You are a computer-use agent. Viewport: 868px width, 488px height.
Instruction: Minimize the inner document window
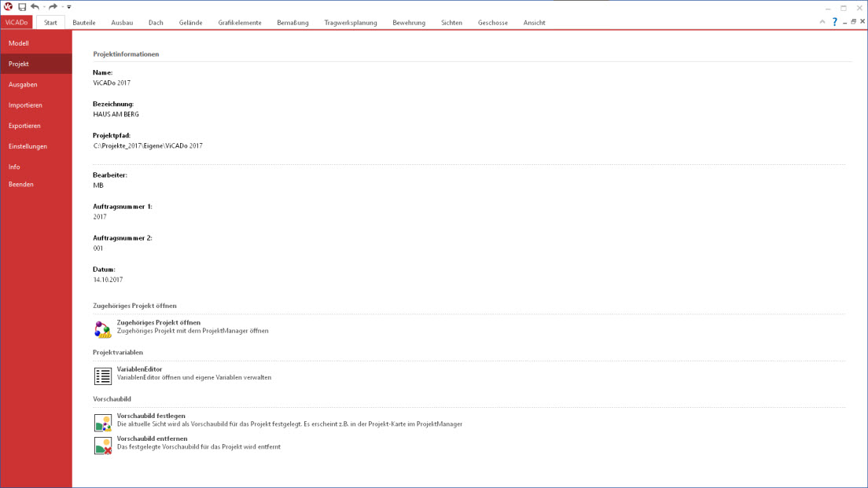coord(844,22)
